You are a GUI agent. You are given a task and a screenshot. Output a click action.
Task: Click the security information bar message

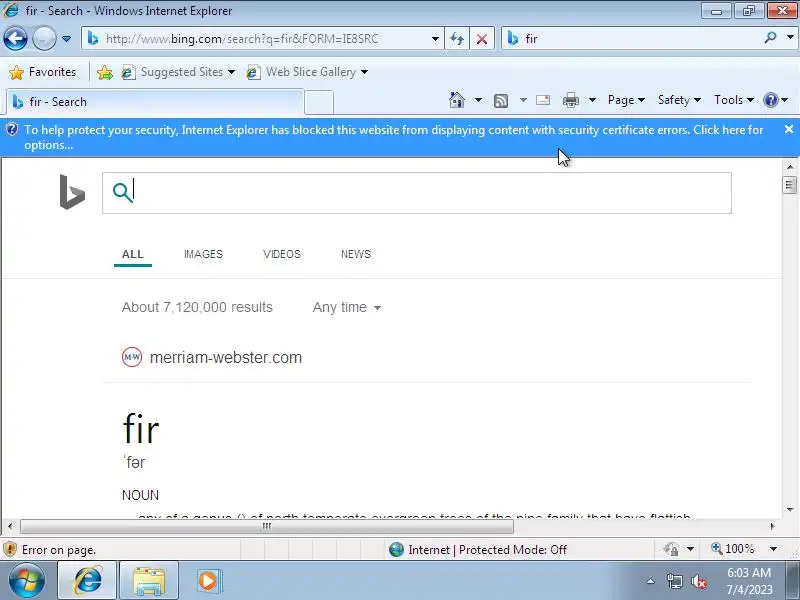tap(393, 137)
